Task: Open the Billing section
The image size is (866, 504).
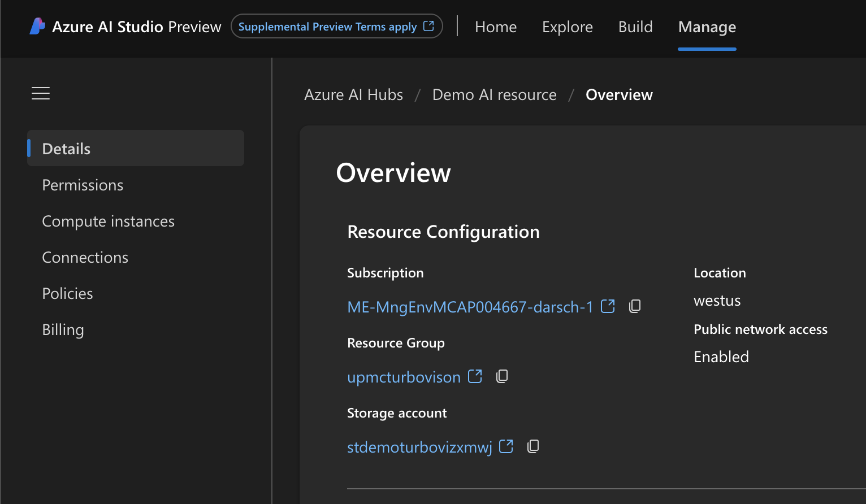Action: point(63,329)
